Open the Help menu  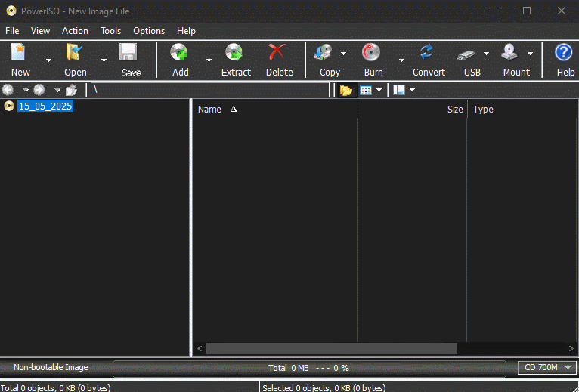point(186,31)
